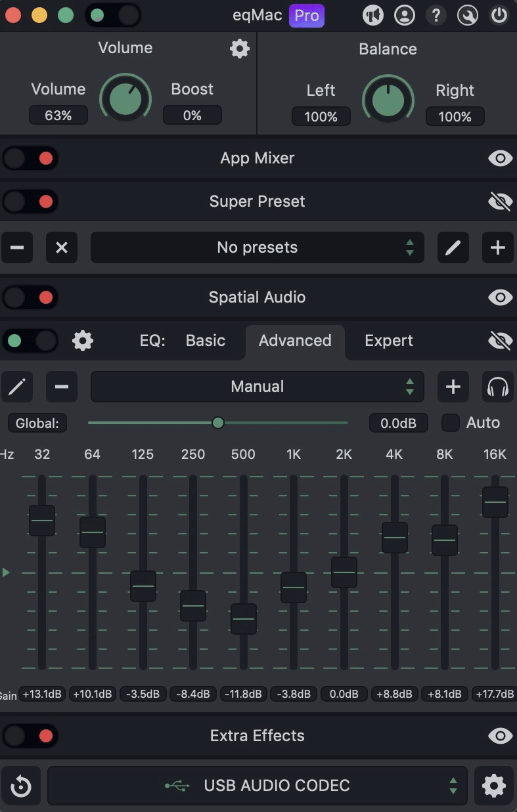Check the Auto global gain checkbox
Viewport: 517px width, 812px height.
click(x=451, y=423)
